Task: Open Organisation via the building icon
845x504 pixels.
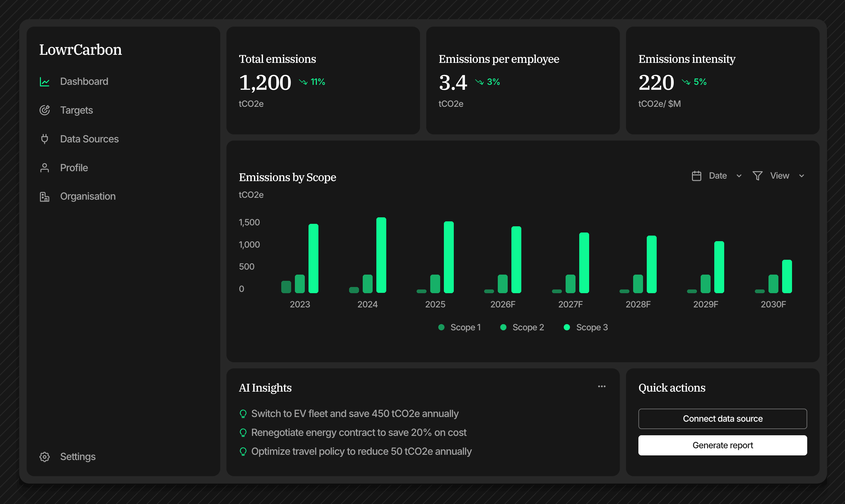Action: pyautogui.click(x=45, y=196)
